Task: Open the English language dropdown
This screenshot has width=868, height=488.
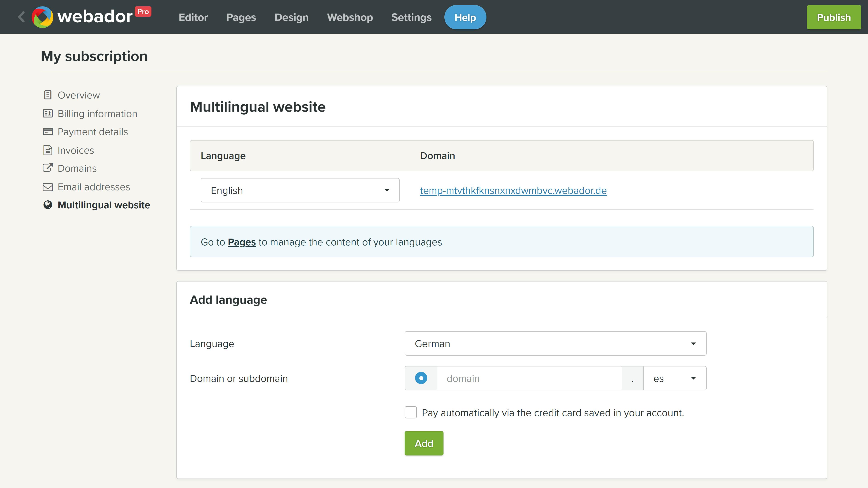Action: (x=300, y=190)
